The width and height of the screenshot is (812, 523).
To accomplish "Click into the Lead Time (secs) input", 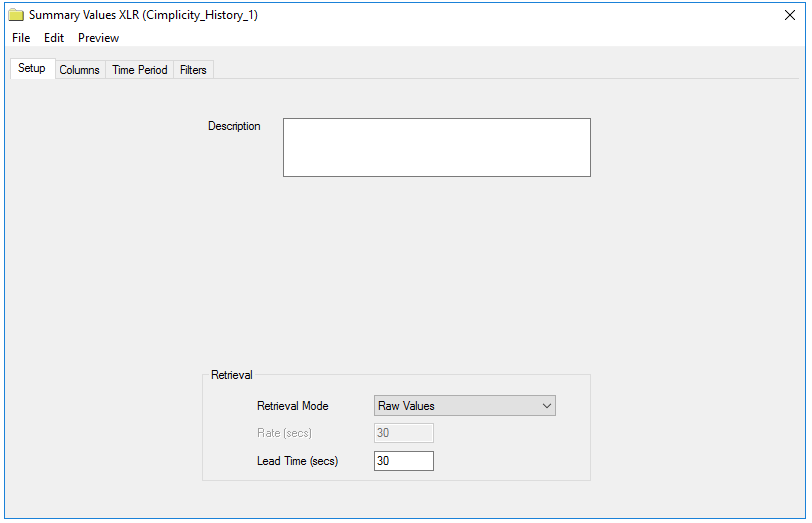I will coord(403,461).
